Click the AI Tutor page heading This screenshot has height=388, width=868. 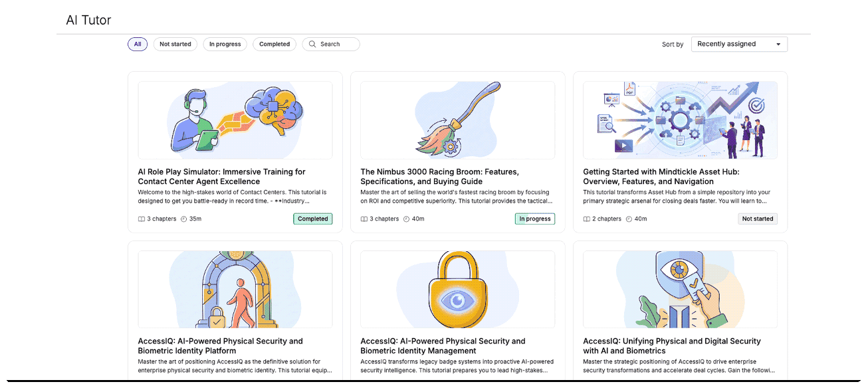click(x=88, y=20)
